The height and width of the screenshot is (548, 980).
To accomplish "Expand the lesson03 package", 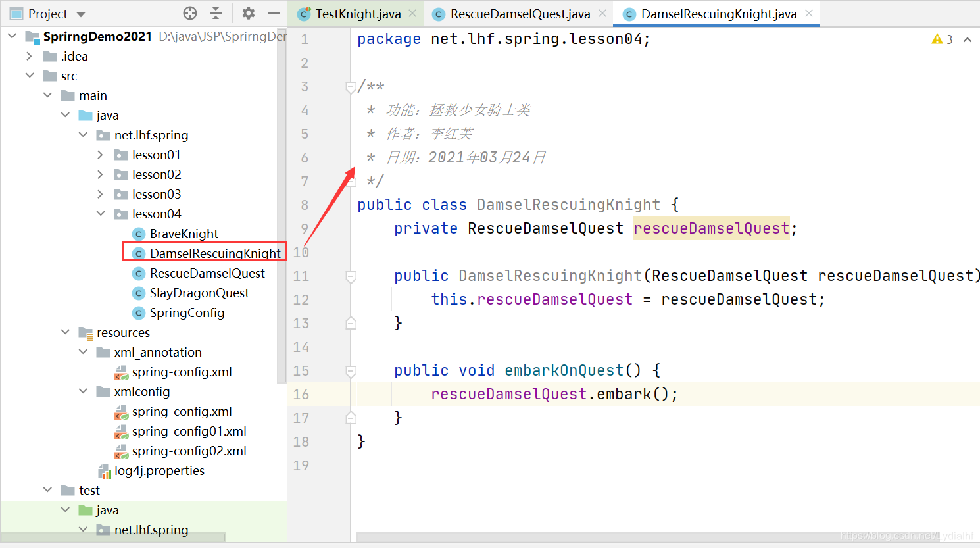I will click(101, 194).
